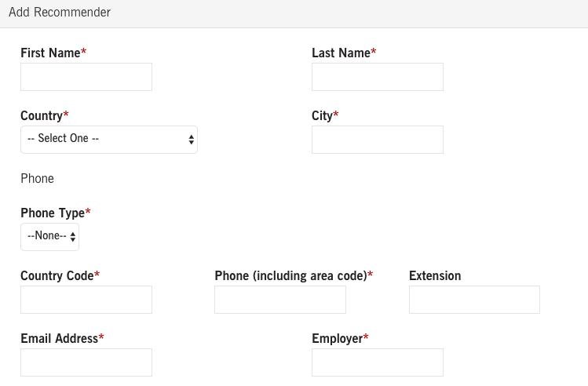Click the First Name label text
The height and width of the screenshot is (386, 588).
pyautogui.click(x=51, y=53)
